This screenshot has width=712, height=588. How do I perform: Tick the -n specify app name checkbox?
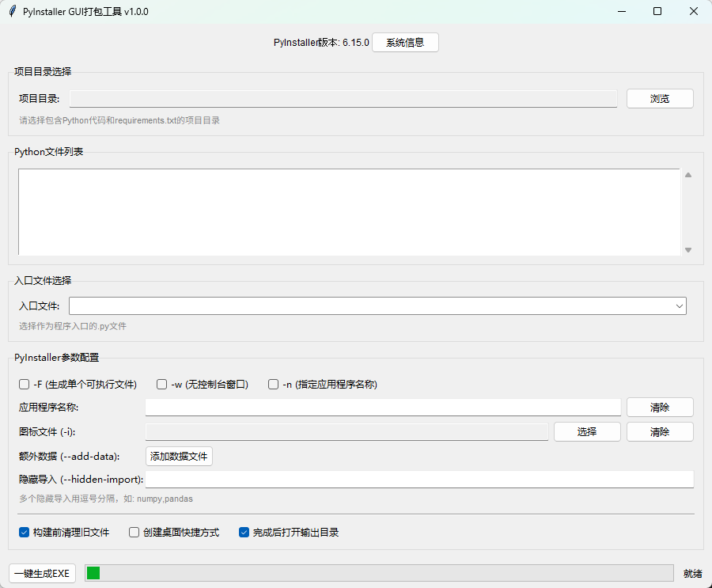point(274,385)
